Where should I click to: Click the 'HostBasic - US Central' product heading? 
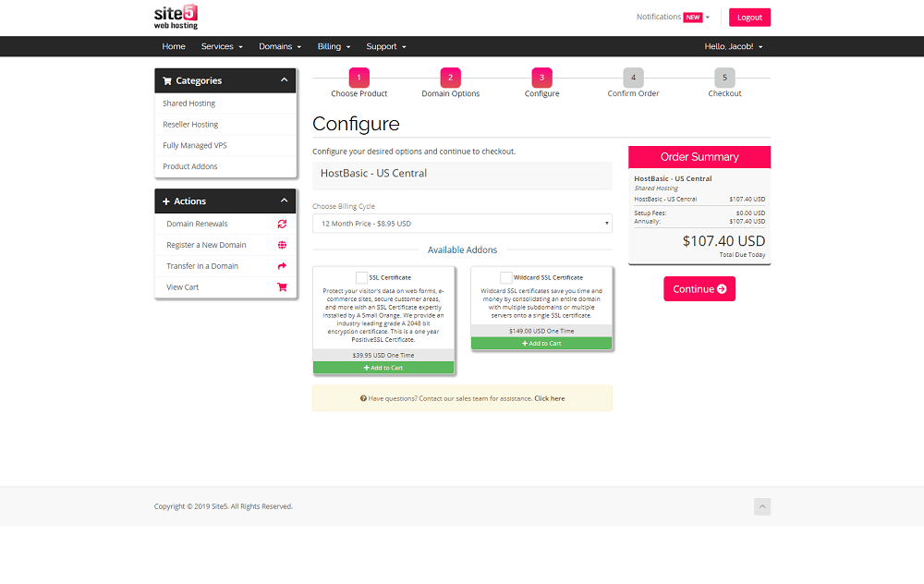pos(373,174)
